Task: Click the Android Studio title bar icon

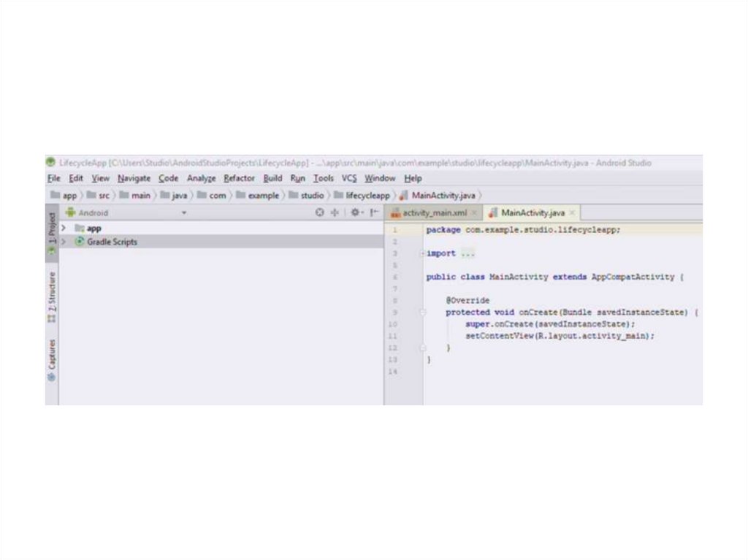Action: 50,162
